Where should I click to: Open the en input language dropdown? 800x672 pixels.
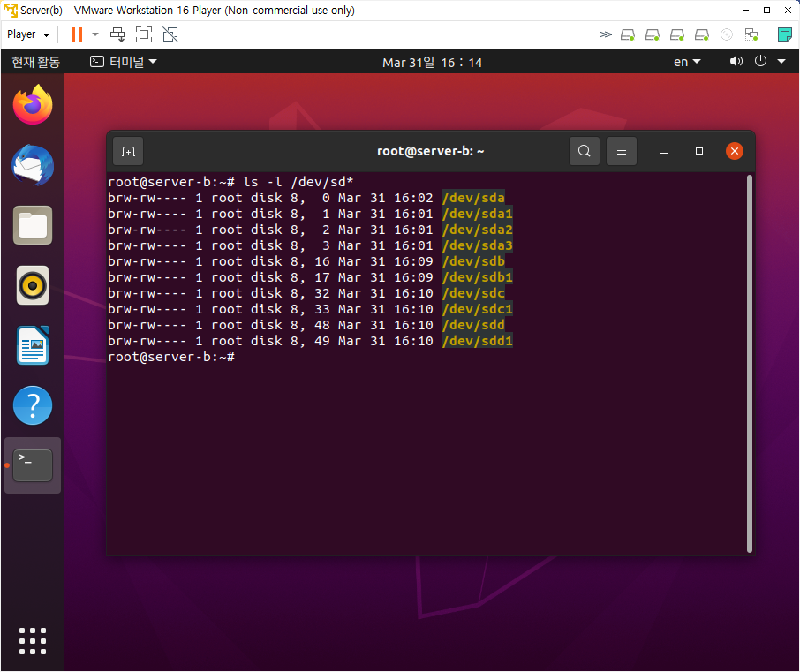tap(687, 62)
